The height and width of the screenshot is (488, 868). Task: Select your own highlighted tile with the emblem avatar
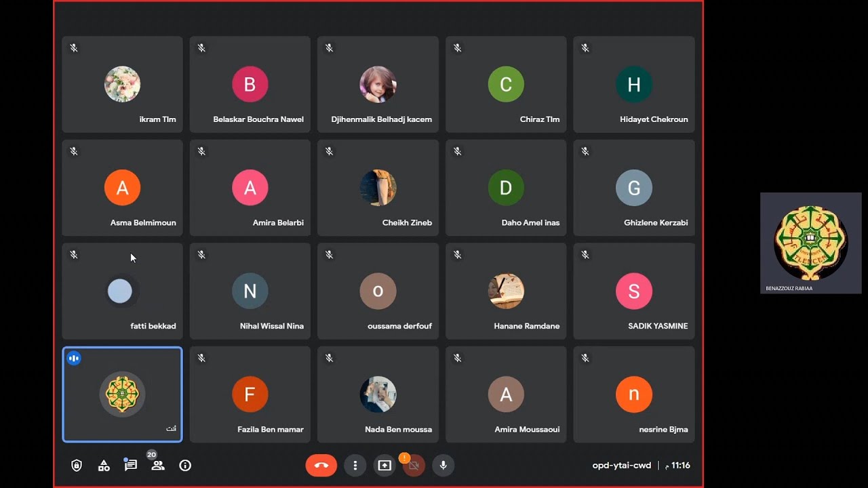click(122, 394)
